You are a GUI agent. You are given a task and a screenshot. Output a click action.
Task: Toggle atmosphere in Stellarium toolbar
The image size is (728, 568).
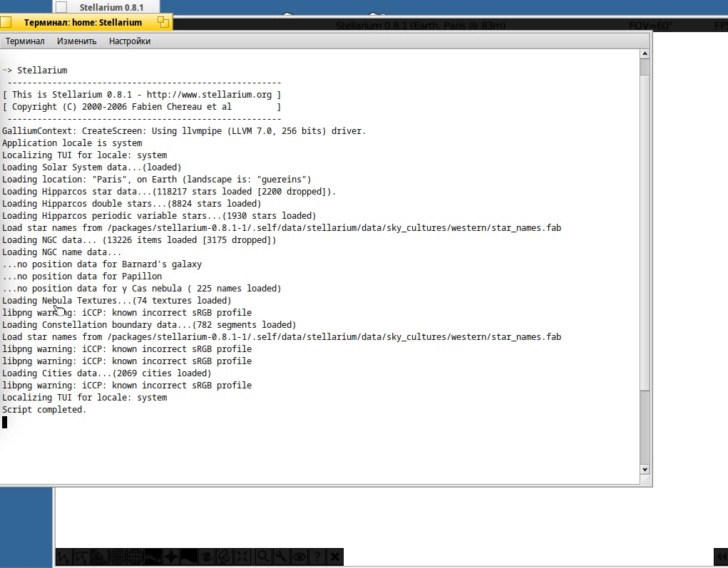[190, 557]
